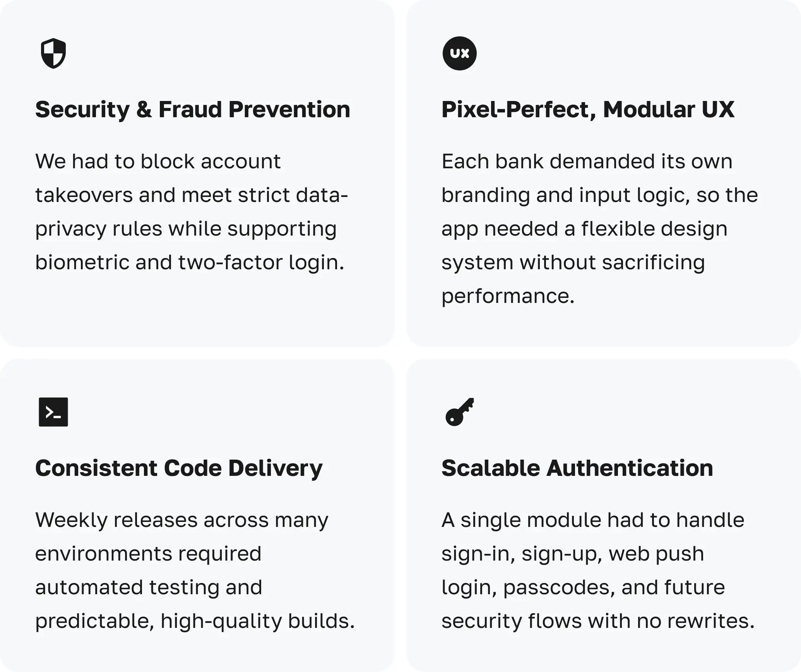
Task: Click the round UX badge icon
Action: click(459, 53)
